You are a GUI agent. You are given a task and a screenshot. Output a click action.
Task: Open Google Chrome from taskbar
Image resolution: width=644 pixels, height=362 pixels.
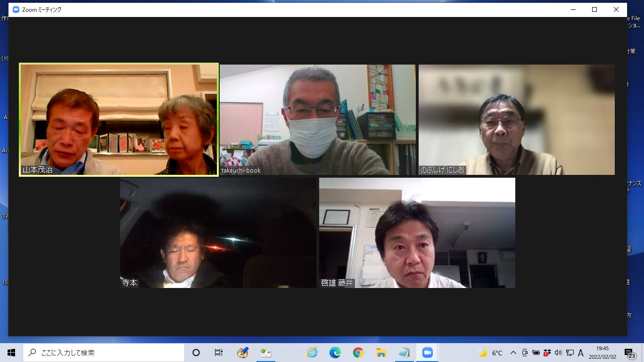point(358,353)
